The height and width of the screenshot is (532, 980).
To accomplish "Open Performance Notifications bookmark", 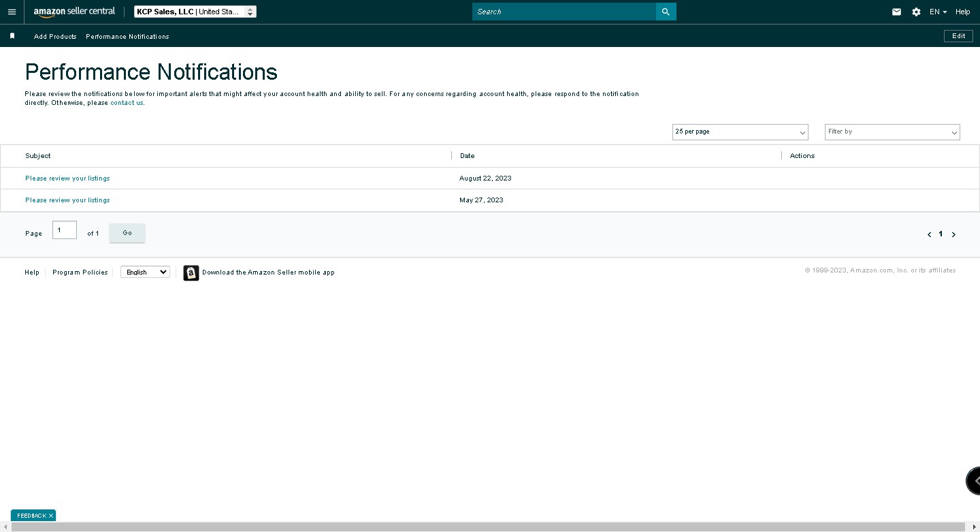I will click(127, 36).
